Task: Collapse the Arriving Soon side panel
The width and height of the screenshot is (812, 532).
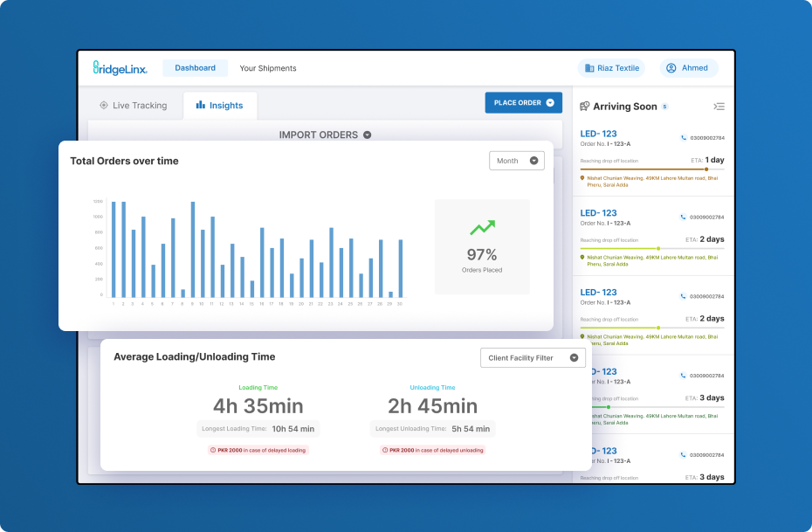Action: point(719,107)
